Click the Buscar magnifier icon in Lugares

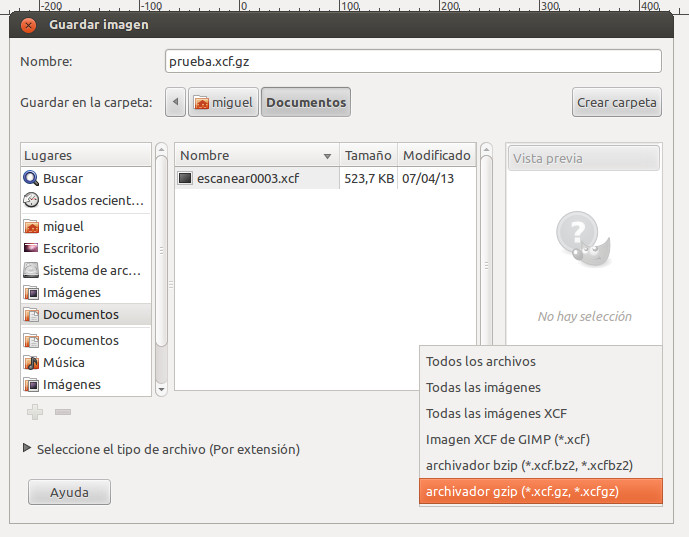point(31,178)
